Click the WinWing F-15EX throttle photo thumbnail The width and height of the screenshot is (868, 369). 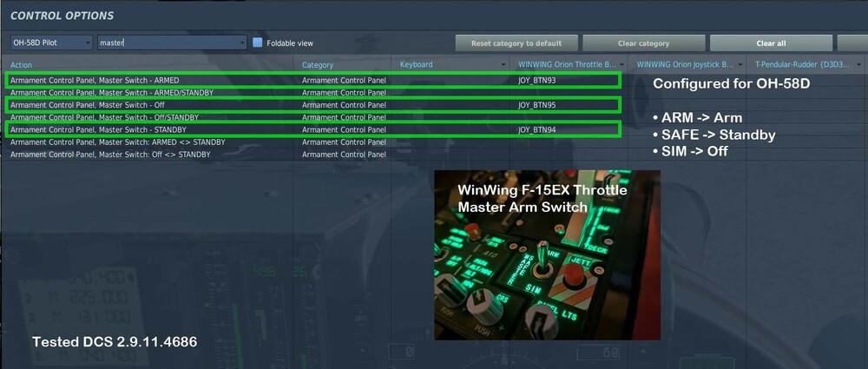coord(547,255)
